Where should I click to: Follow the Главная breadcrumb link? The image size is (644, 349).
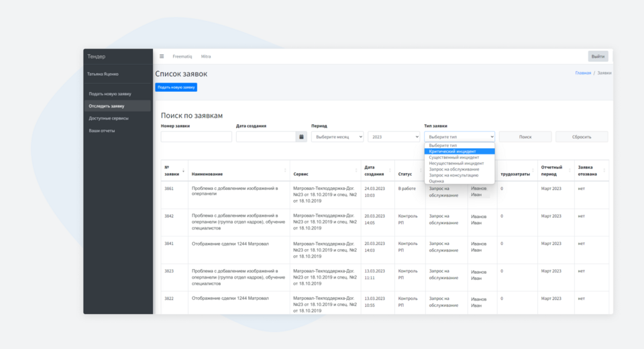[583, 72]
